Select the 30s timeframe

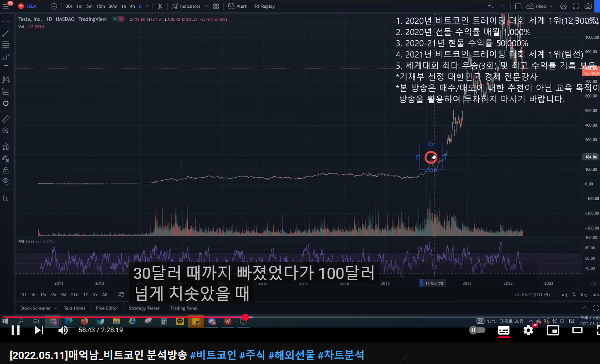(x=69, y=6)
